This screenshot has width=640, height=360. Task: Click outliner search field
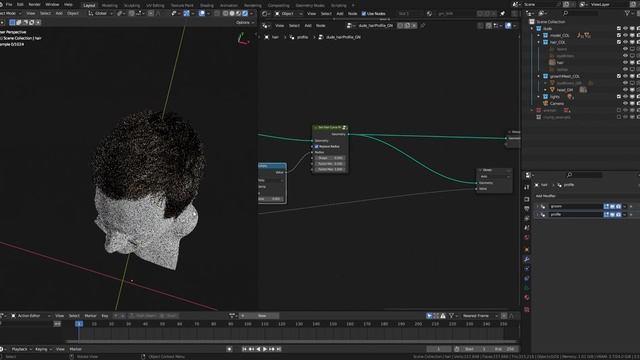coord(582,13)
